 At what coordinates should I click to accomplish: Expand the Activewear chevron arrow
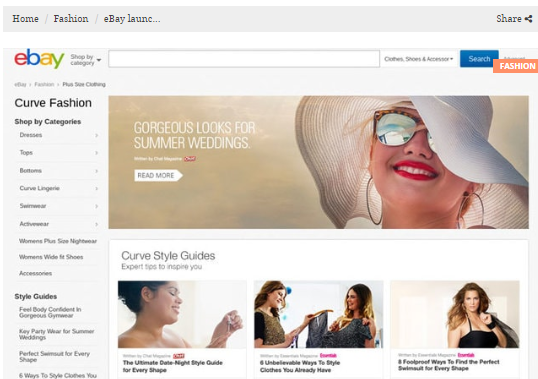click(x=96, y=224)
